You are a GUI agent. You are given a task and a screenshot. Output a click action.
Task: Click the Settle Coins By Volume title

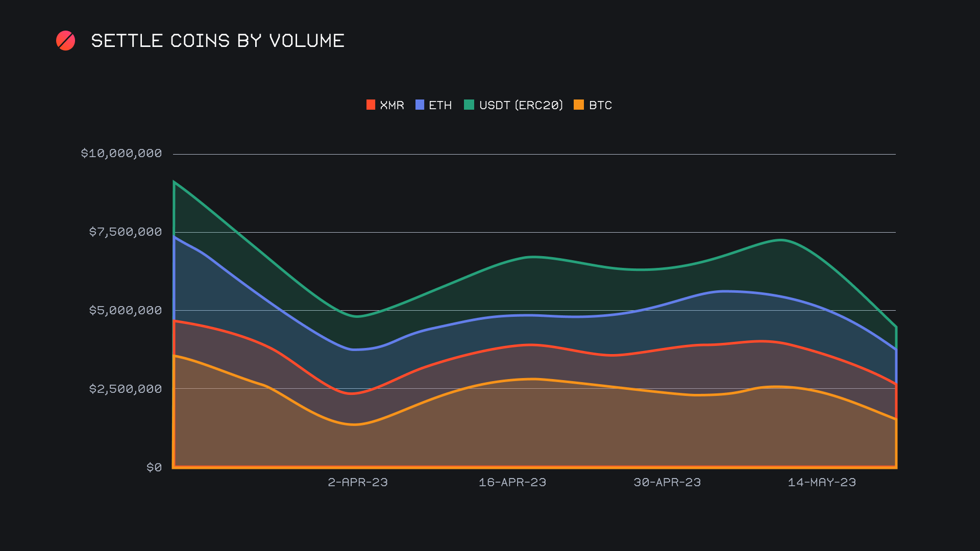coord(217,41)
